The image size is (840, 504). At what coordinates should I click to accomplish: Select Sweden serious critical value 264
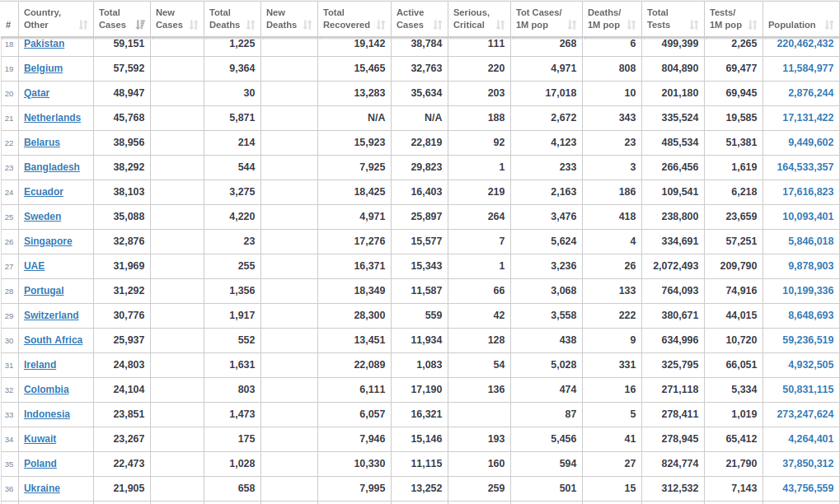tap(496, 216)
